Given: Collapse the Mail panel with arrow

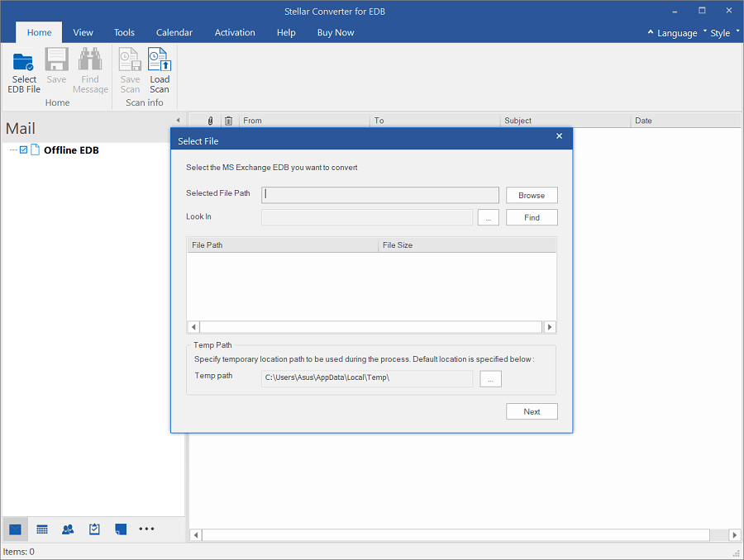Looking at the screenshot, I should (178, 121).
